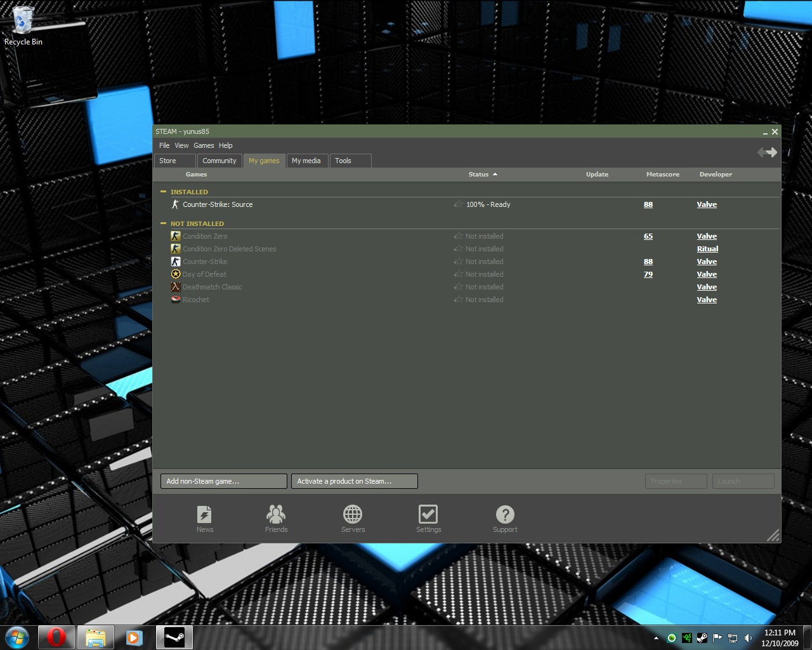Image resolution: width=812 pixels, height=650 pixels.
Task: Toggle favorite star for Day of Defeat
Action: point(458,274)
